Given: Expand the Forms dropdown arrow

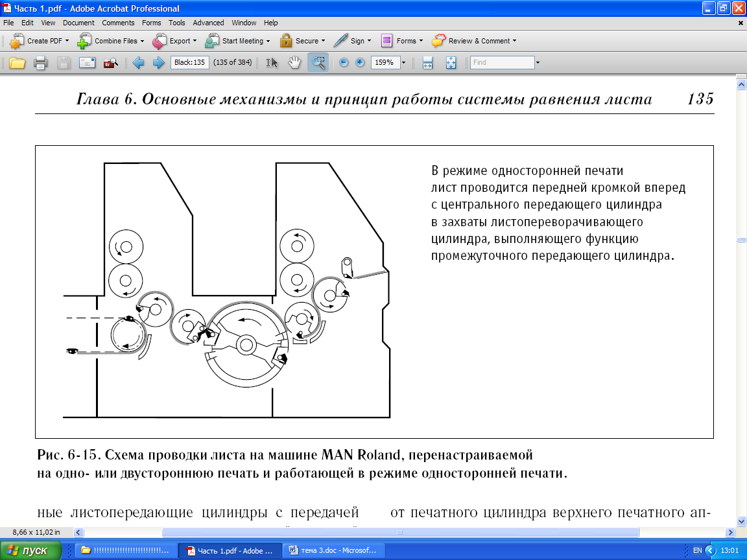Looking at the screenshot, I should pos(421,41).
